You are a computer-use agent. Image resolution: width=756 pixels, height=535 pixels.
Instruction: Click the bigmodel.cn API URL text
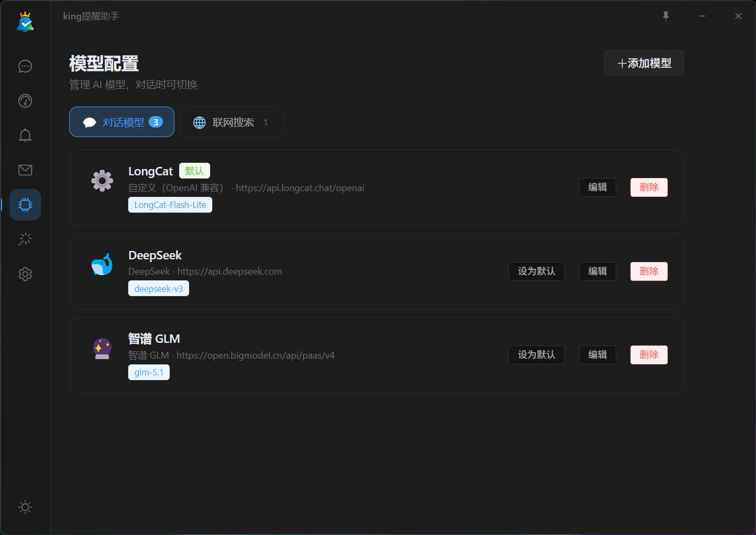[255, 355]
